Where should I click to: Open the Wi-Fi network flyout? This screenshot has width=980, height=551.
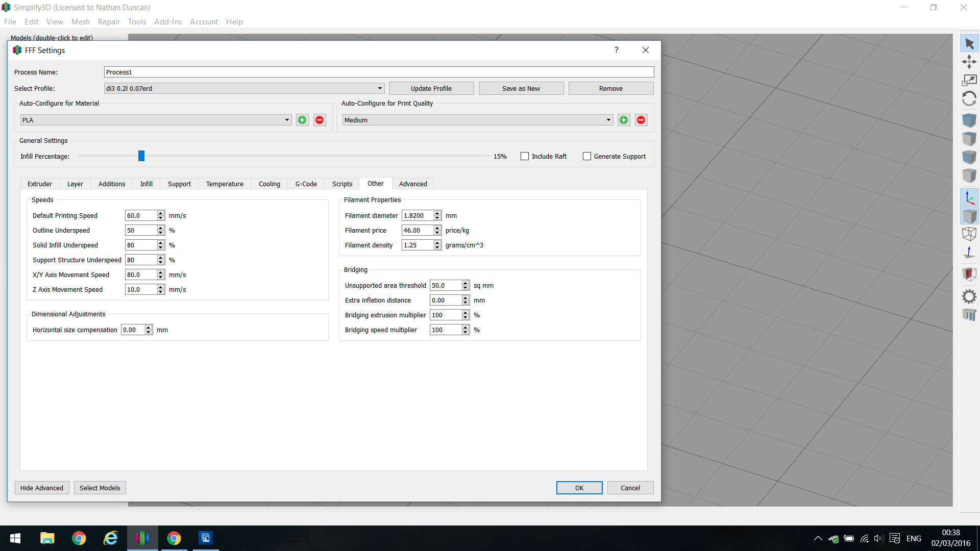tap(864, 538)
